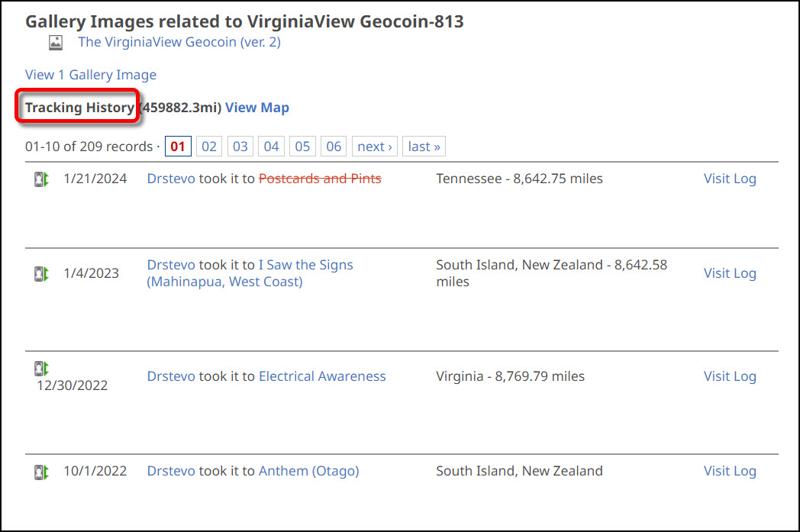The height and width of the screenshot is (532, 800).
Task: Click the last » pagination button
Action: pyautogui.click(x=424, y=147)
